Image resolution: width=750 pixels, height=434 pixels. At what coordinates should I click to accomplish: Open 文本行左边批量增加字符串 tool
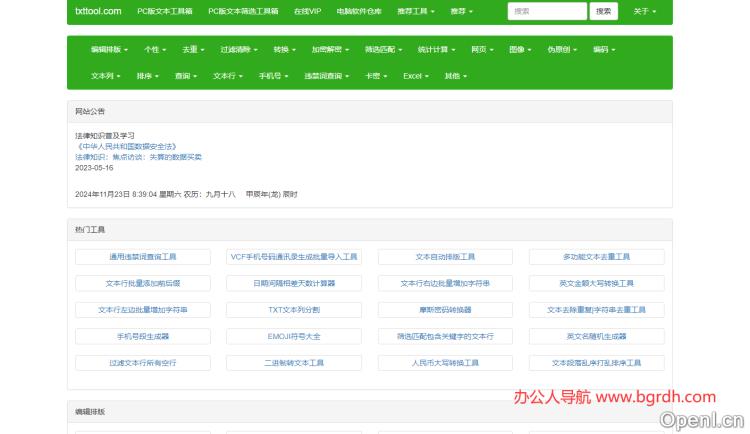143,310
